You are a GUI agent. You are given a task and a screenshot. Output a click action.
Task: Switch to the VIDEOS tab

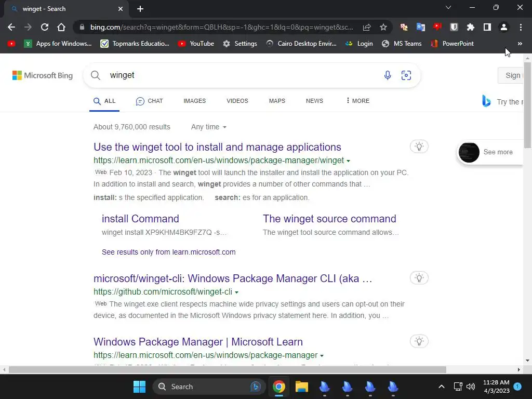click(237, 101)
